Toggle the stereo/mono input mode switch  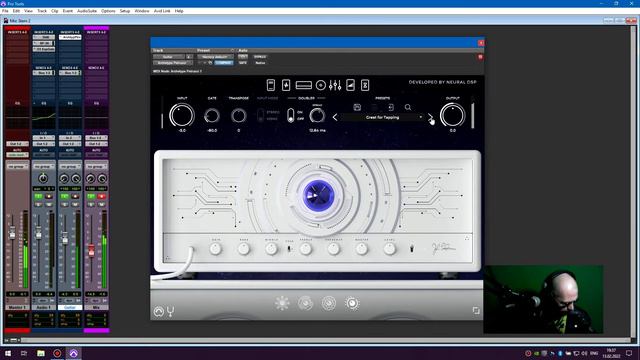(x=260, y=116)
